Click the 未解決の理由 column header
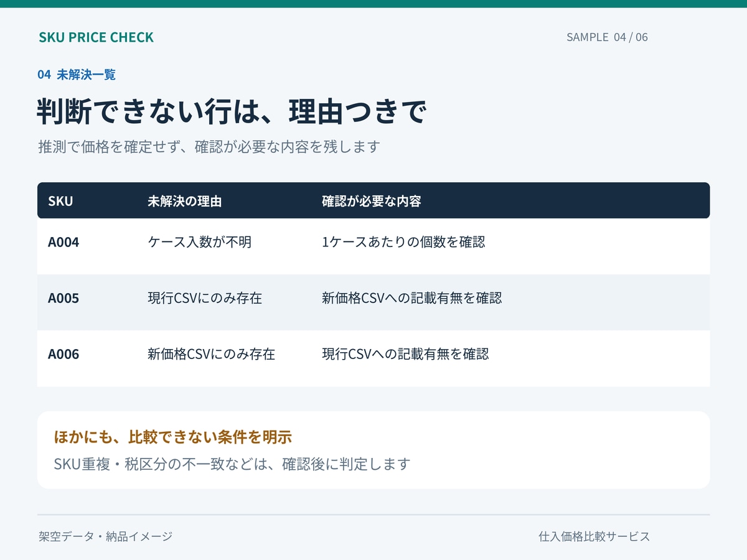Viewport: 747px width, 560px height. (185, 202)
